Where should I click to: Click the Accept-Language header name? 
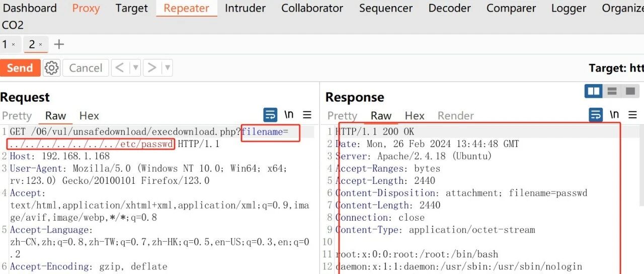tap(51, 230)
